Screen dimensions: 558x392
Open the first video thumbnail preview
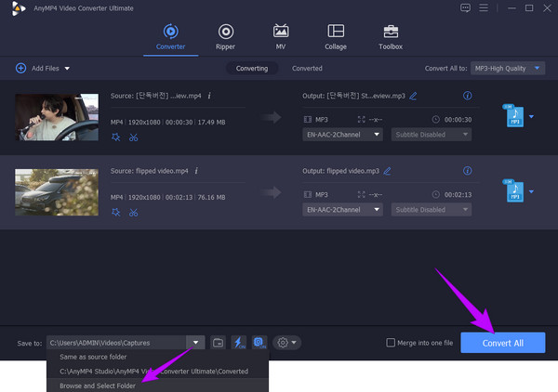[57, 117]
